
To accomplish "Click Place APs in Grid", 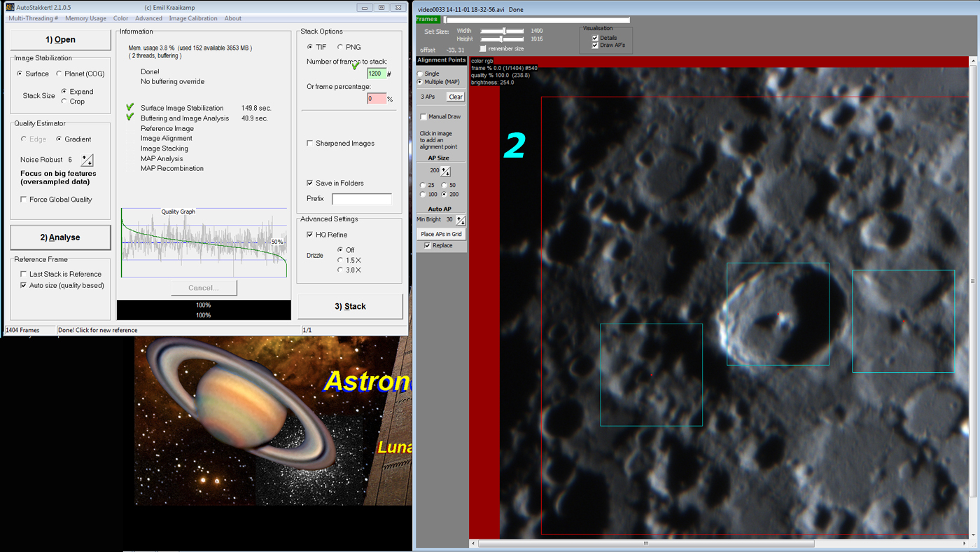I will click(x=441, y=234).
